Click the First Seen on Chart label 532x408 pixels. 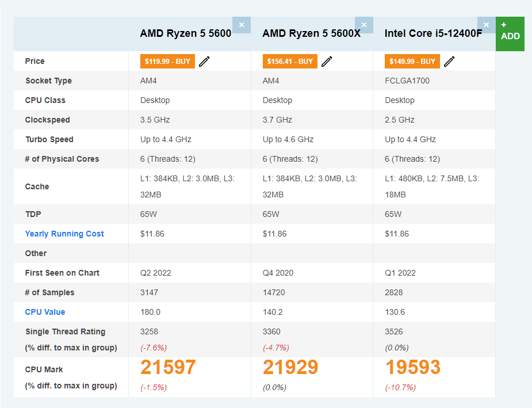click(x=62, y=273)
